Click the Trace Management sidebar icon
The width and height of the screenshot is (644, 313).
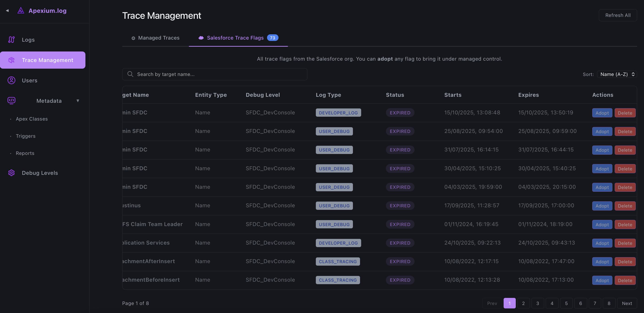click(11, 60)
